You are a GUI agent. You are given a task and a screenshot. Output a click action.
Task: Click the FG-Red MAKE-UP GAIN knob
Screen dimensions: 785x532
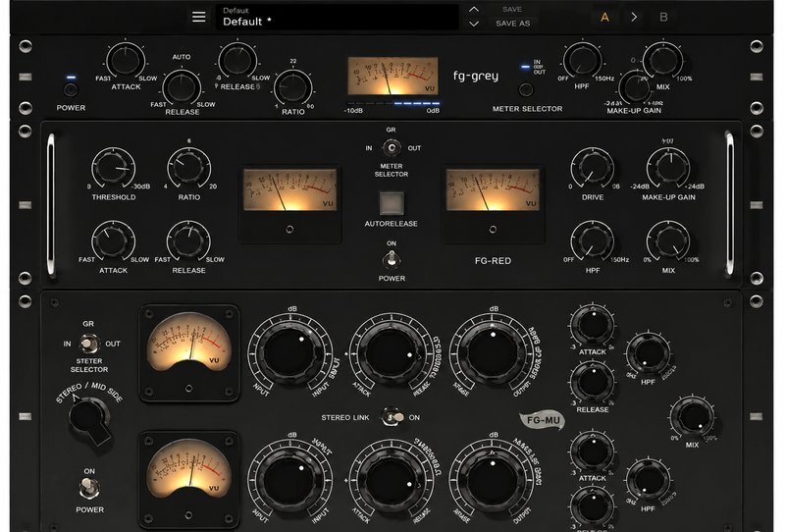click(x=668, y=168)
